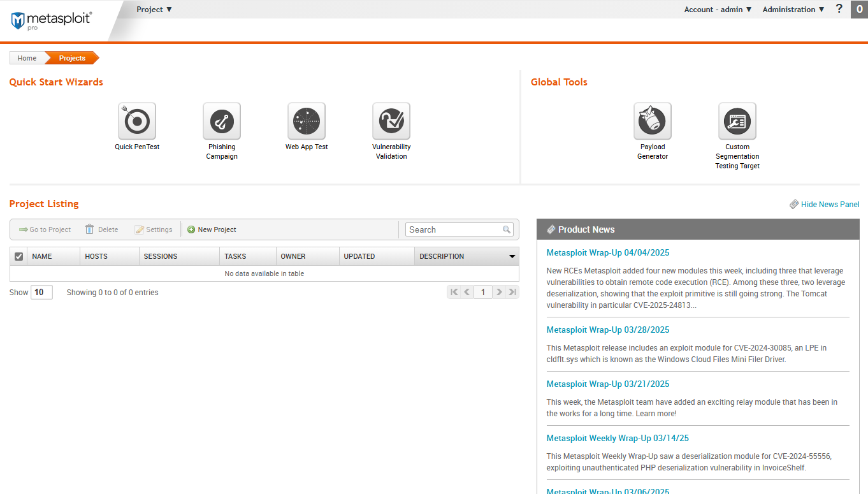Viewport: 868px width, 494px height.
Task: Open Custom Segmentation Testing Target tool
Action: pos(737,121)
